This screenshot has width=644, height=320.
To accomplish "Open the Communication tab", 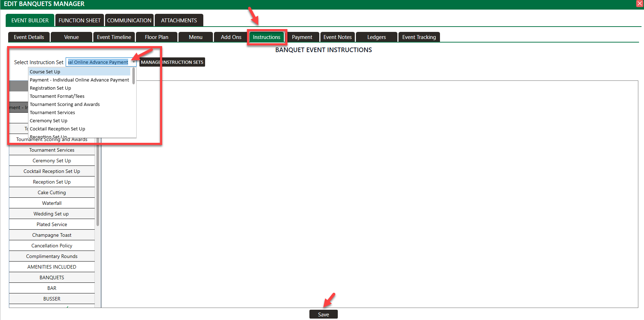I will coord(129,21).
